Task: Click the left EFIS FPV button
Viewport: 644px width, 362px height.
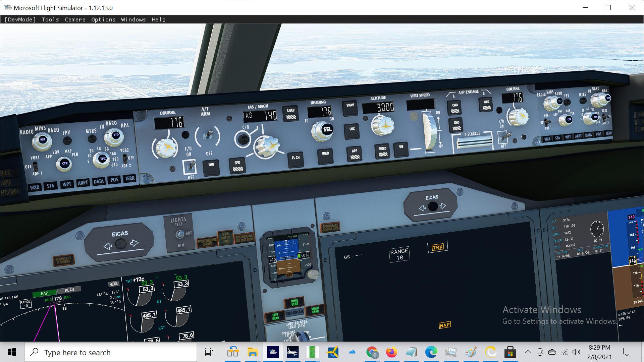Action: 67,141
